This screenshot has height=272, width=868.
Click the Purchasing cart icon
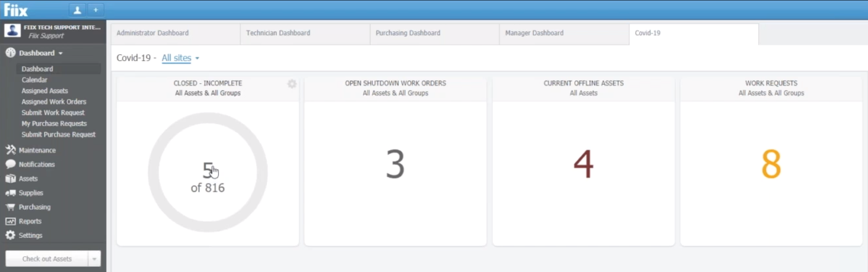pos(10,207)
